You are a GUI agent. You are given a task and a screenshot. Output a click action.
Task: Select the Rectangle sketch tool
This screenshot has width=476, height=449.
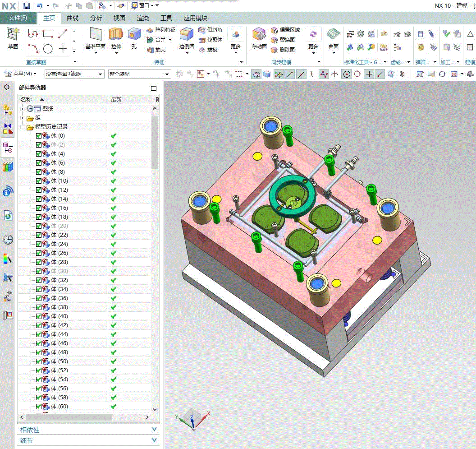48,34
